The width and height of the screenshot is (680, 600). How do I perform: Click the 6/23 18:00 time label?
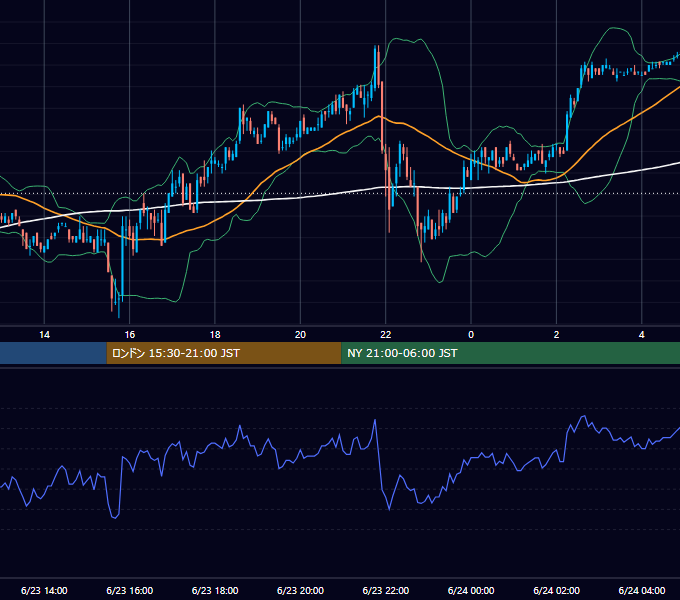tap(215, 590)
